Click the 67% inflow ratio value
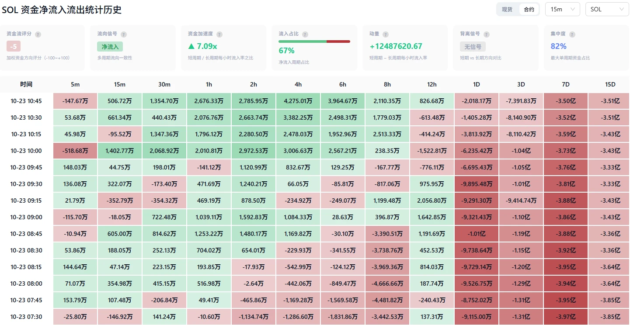 pyautogui.click(x=286, y=51)
